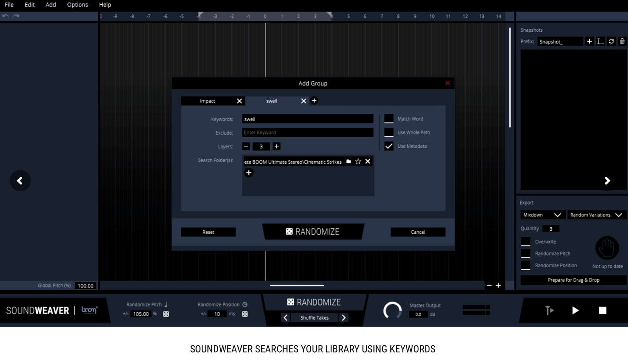The width and height of the screenshot is (628, 364).
Task: Delete snapshots using the trash icon
Action: pos(622,41)
